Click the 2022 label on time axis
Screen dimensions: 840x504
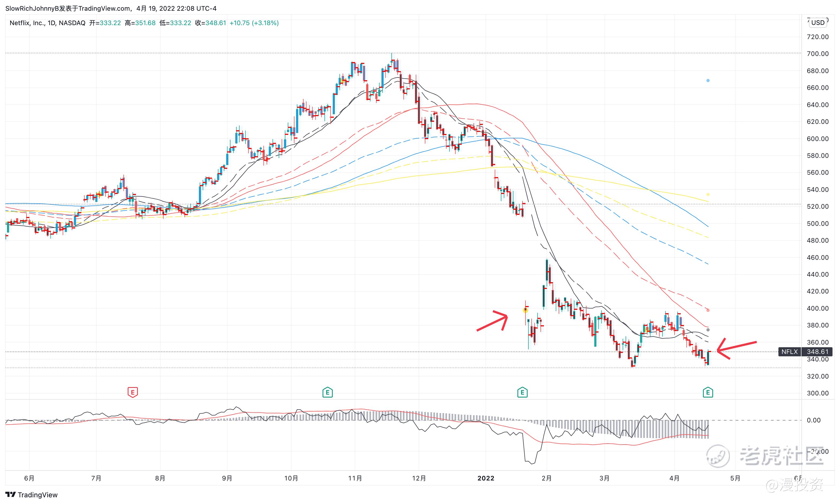pyautogui.click(x=486, y=478)
